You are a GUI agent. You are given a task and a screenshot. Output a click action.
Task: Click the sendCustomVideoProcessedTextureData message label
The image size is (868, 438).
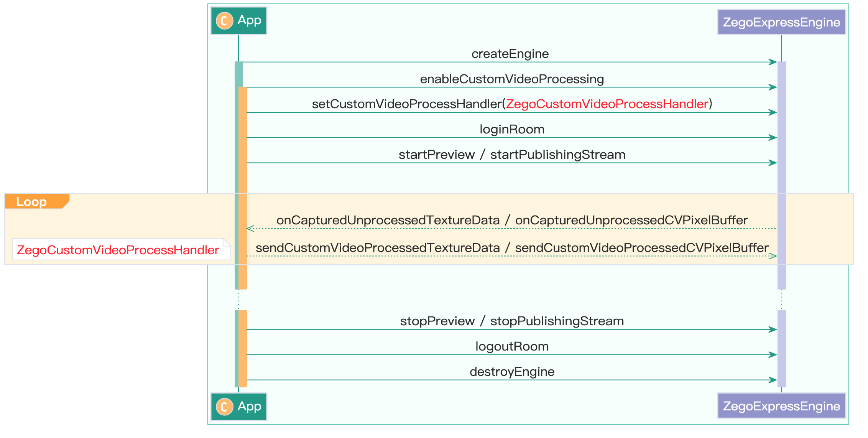coord(378,248)
